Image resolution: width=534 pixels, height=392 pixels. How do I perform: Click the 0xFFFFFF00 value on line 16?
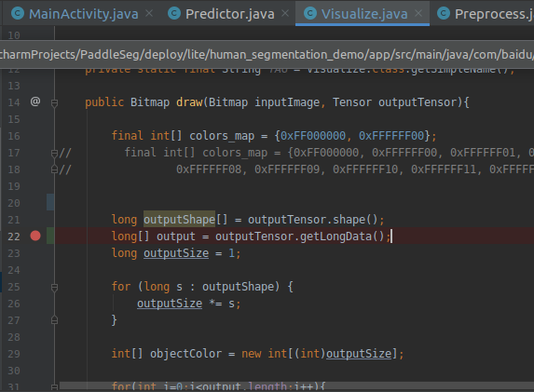(391, 136)
